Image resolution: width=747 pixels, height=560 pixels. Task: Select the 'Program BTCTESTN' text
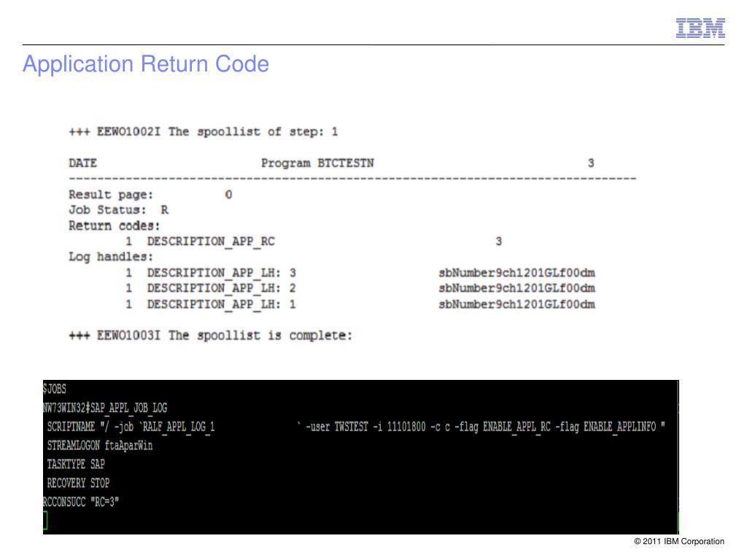pyautogui.click(x=318, y=163)
